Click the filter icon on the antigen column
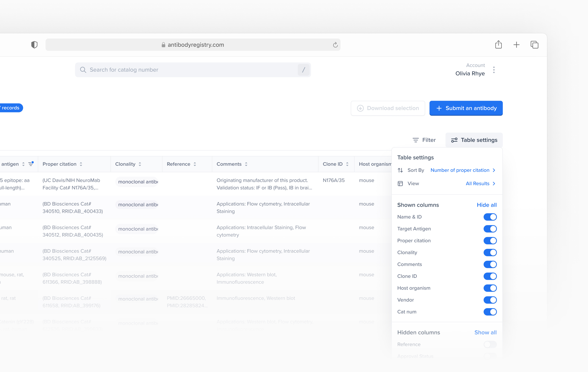Viewport: 588px width, 372px height. click(31, 164)
